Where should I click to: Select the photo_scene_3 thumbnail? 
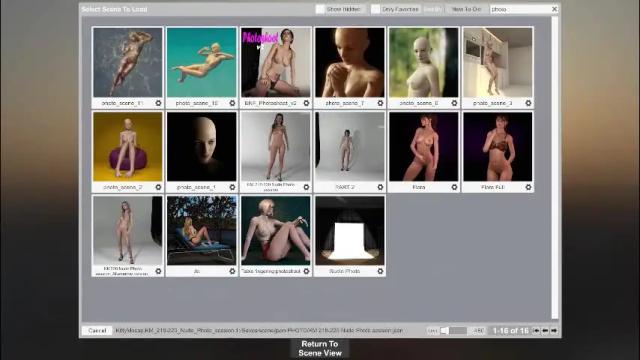click(498, 62)
